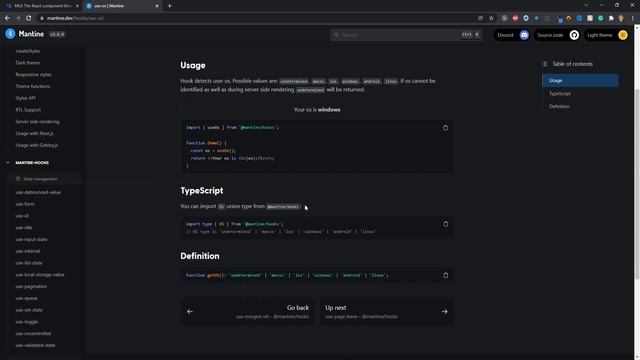Image resolution: width=640 pixels, height=360 pixels.
Task: Click the red adblock extension icon
Action: coord(515,18)
